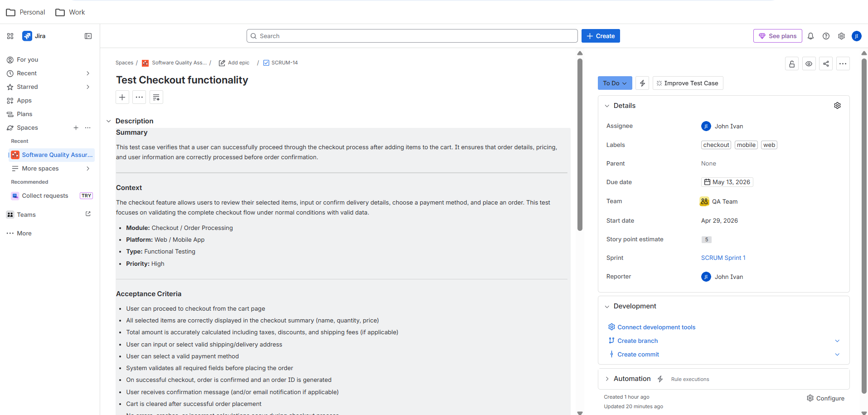Open the notifications bell
Viewport: 868px width, 415px height.
click(811, 36)
